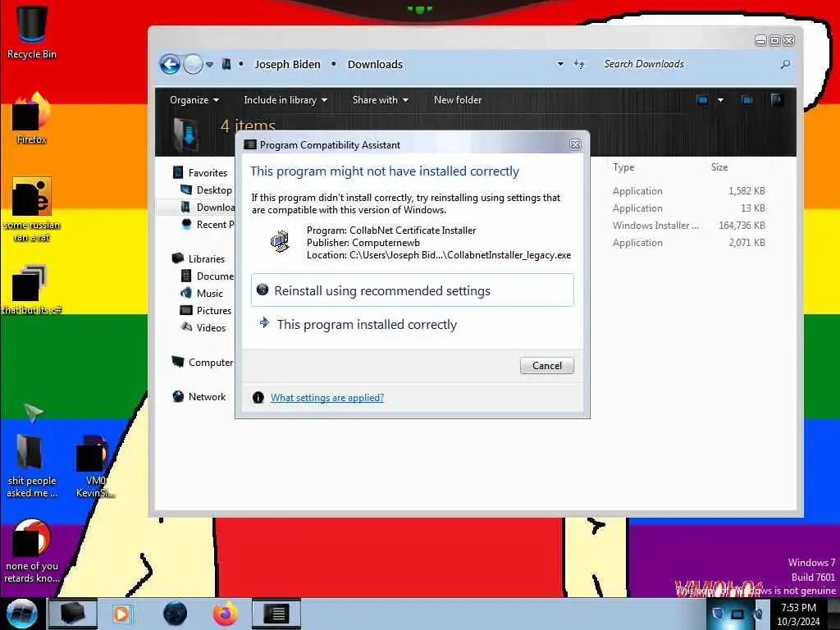The width and height of the screenshot is (840, 630).
Task: Open the Include in library menu
Action: [x=285, y=100]
